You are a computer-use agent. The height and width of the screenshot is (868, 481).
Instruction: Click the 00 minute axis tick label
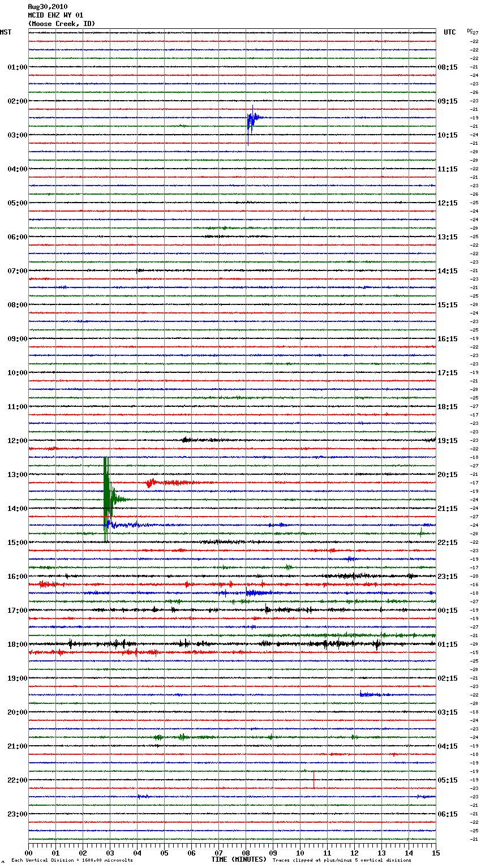pos(28,852)
